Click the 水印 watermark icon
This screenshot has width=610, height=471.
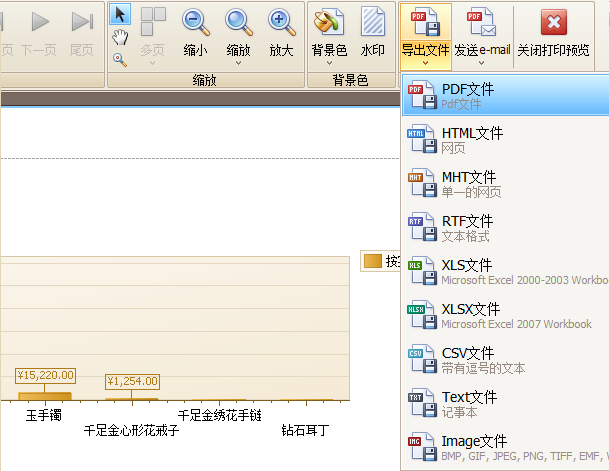click(x=373, y=22)
